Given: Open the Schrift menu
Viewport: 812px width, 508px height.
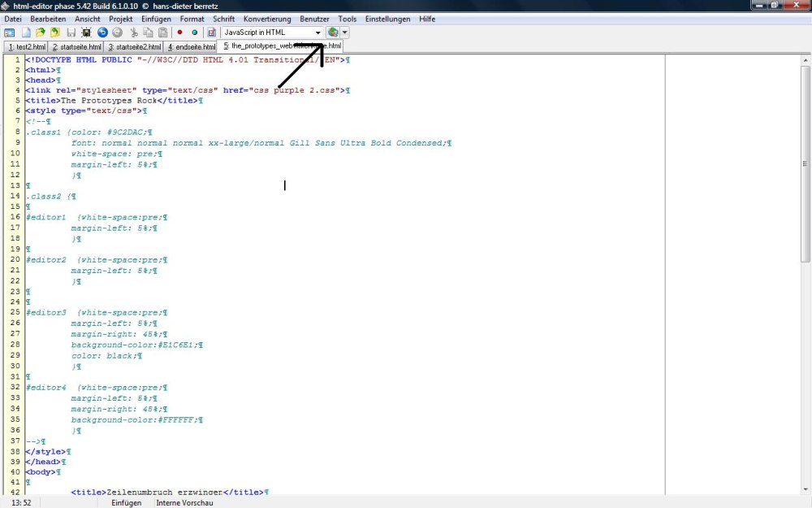Looking at the screenshot, I should click(224, 20).
